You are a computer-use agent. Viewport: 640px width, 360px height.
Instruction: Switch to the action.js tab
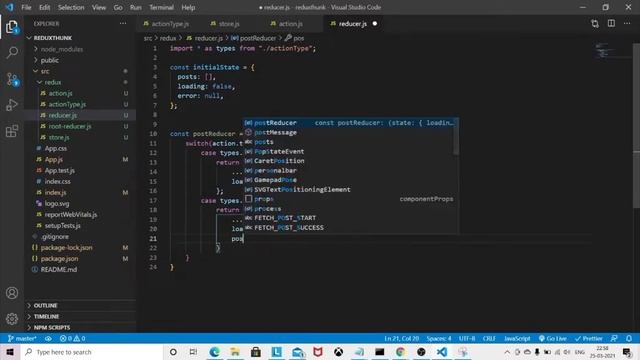point(291,24)
